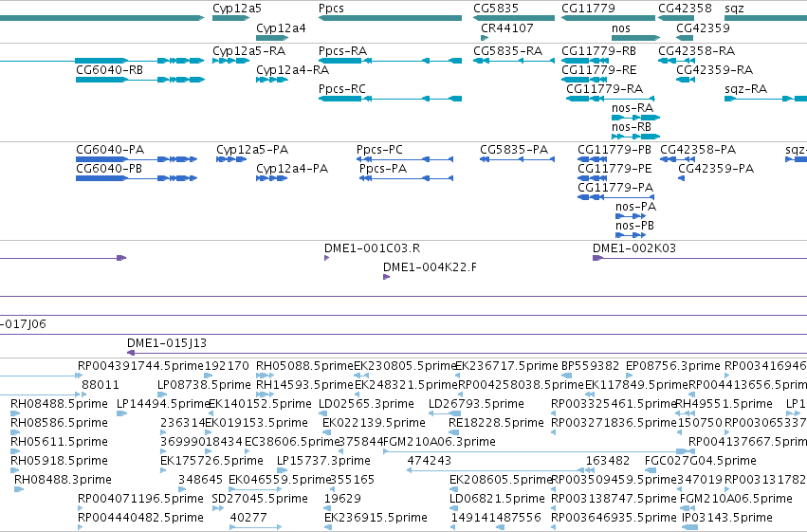Click the RE18228.5prime EST
This screenshot has height=532, width=807.
tap(453, 432)
